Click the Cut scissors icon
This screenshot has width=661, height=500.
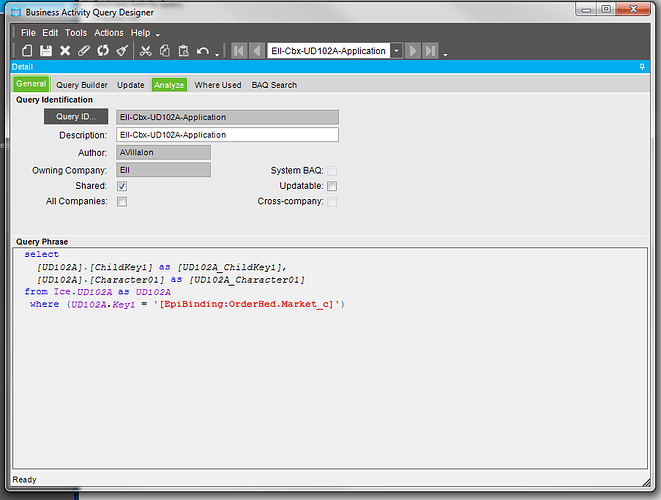tap(146, 51)
